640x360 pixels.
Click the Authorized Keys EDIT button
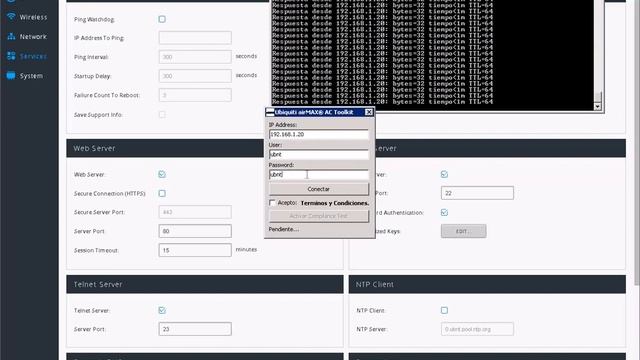coord(463,231)
